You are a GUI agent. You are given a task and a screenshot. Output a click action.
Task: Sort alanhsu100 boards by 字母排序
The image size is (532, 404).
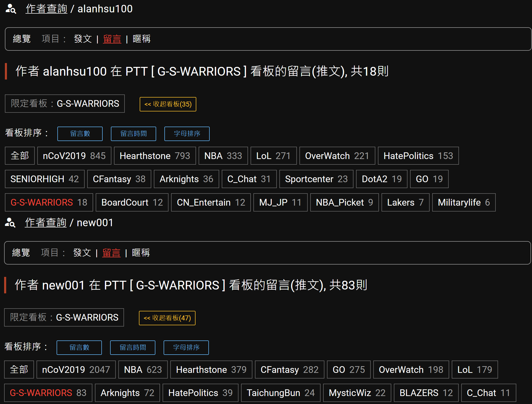[187, 134]
